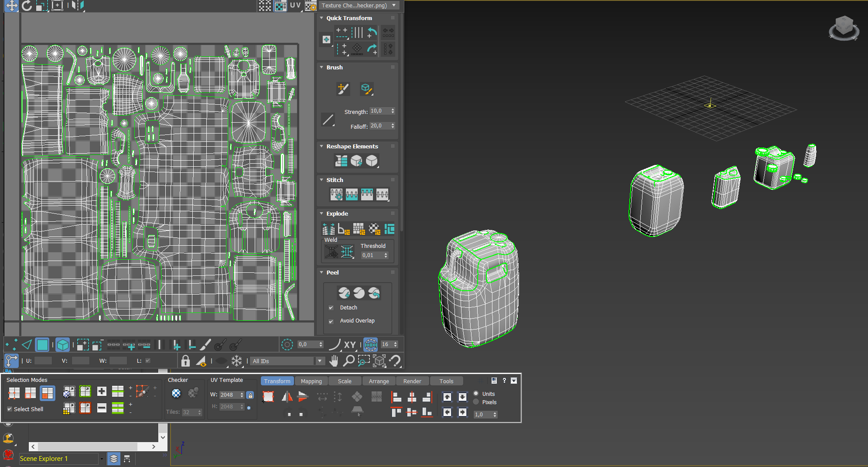Switch to the Transform tab
The height and width of the screenshot is (467, 868).
pos(277,381)
